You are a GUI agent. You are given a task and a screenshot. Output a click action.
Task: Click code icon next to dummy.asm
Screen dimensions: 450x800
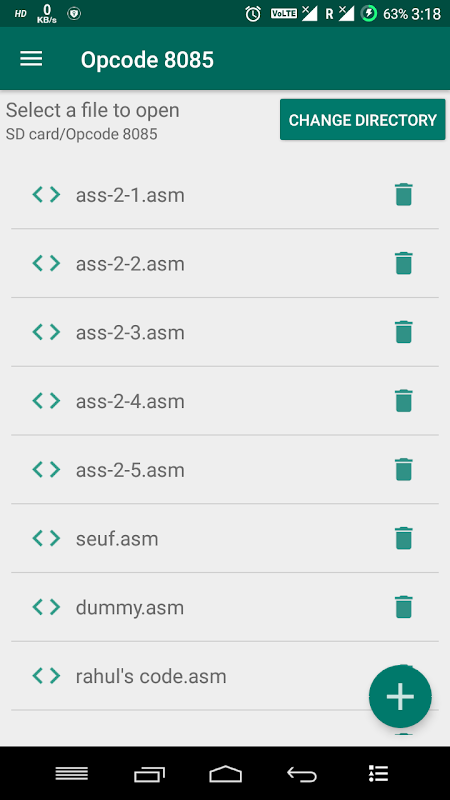[x=46, y=607]
